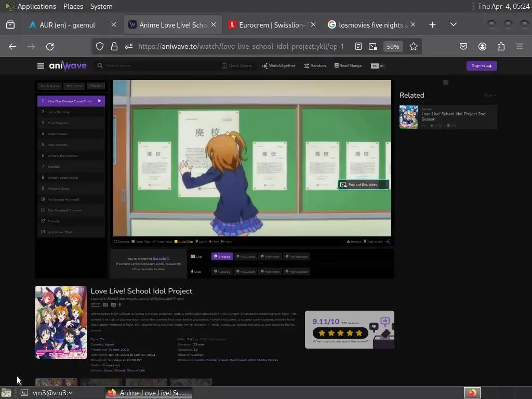Go to Prev episode under player
Image resolution: width=532 pixels, height=399 pixels.
point(214,242)
